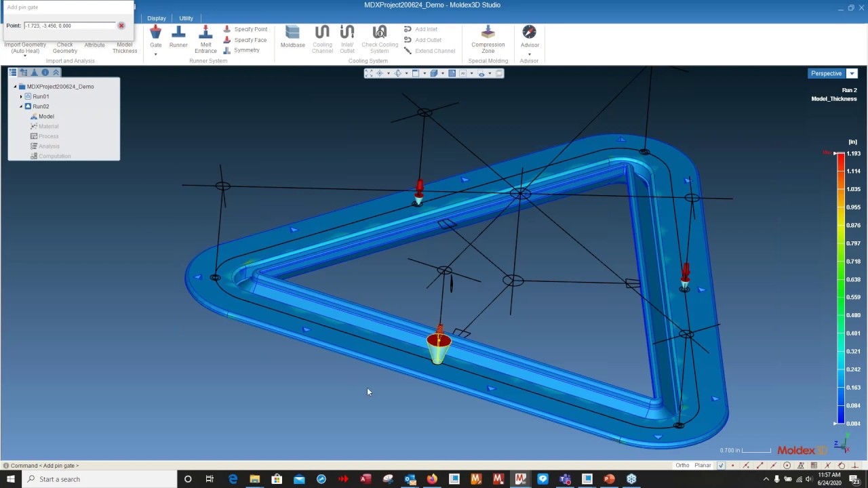Open Firefox from the taskbar
This screenshot has height=488, width=868.
click(x=432, y=479)
